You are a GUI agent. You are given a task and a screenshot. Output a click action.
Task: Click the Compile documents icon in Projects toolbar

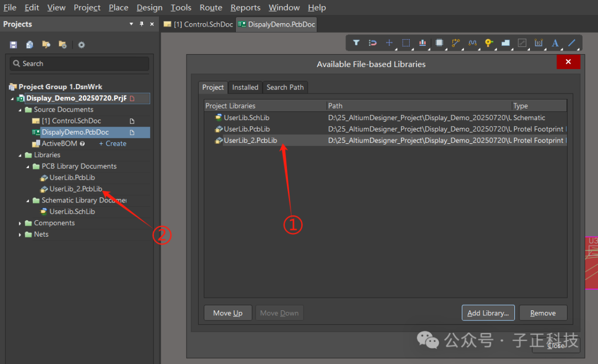coord(30,45)
